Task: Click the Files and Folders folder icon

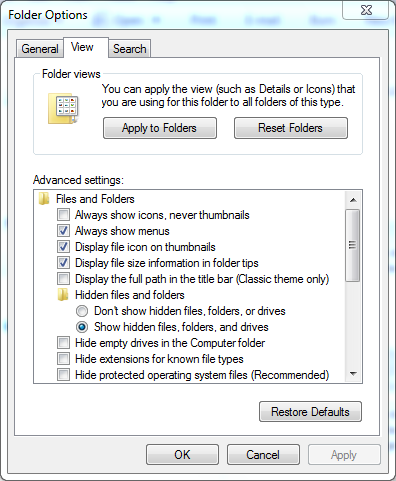Action: tap(44, 199)
